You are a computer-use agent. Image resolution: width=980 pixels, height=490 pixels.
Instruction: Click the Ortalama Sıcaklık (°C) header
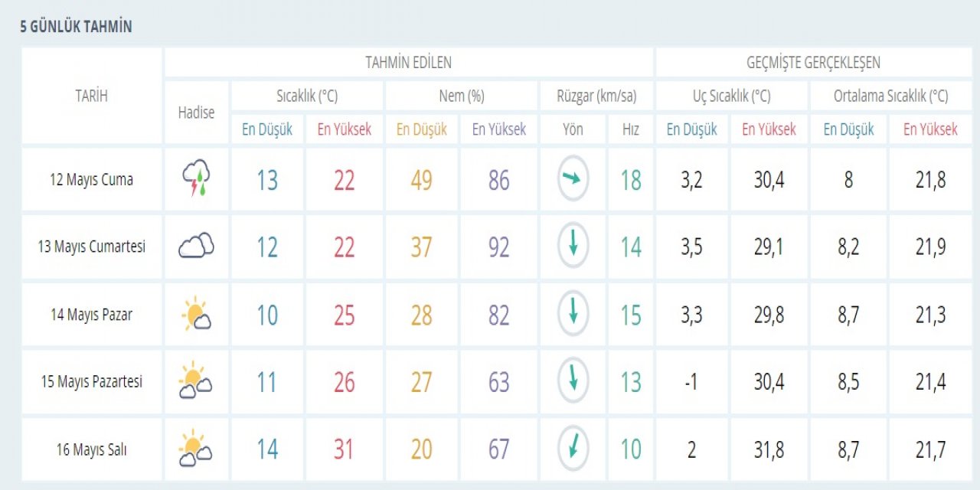click(890, 96)
